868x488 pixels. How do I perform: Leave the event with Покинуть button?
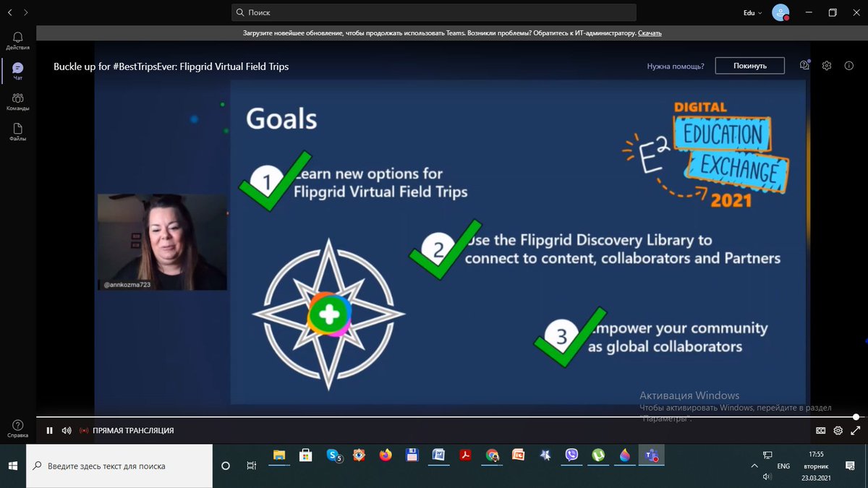pos(750,66)
